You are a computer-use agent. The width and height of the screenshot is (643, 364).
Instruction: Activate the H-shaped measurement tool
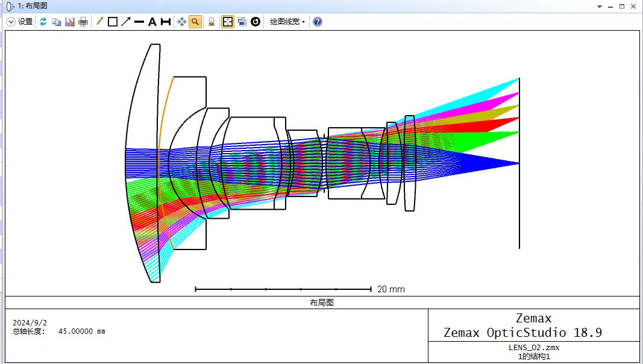click(166, 22)
